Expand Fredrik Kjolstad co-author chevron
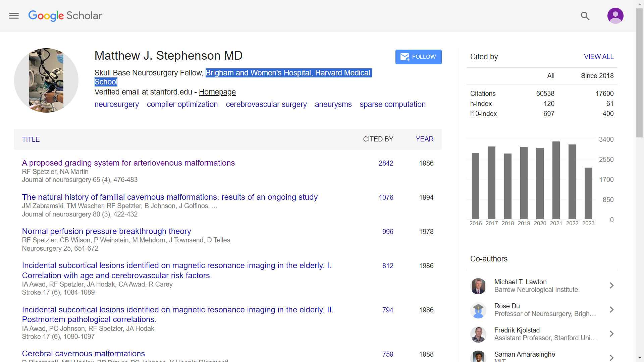 (x=611, y=334)
